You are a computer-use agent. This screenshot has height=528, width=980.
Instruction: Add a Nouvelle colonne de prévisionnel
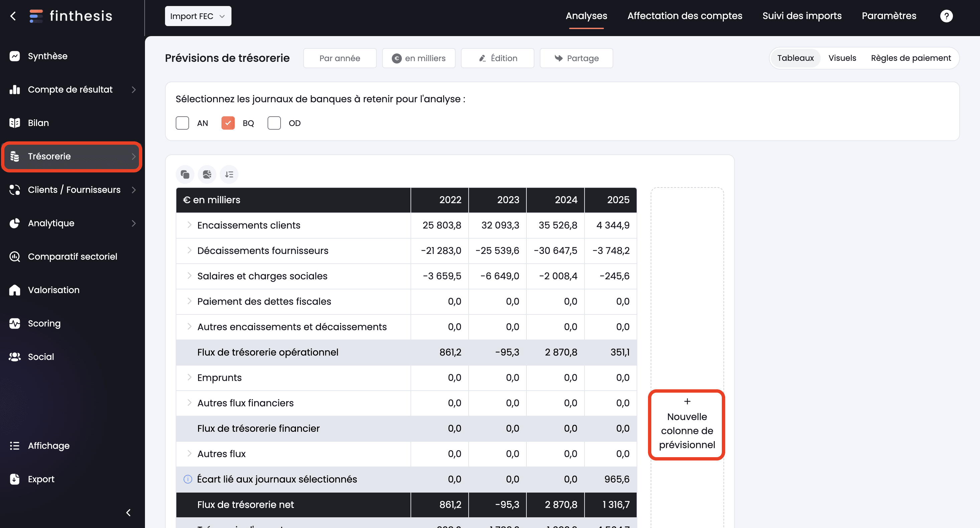[687, 425]
